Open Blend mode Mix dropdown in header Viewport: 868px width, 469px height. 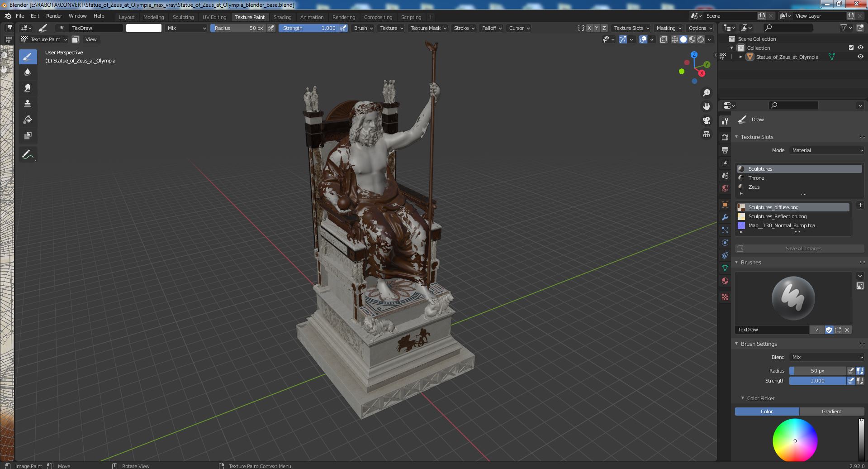[x=186, y=28]
